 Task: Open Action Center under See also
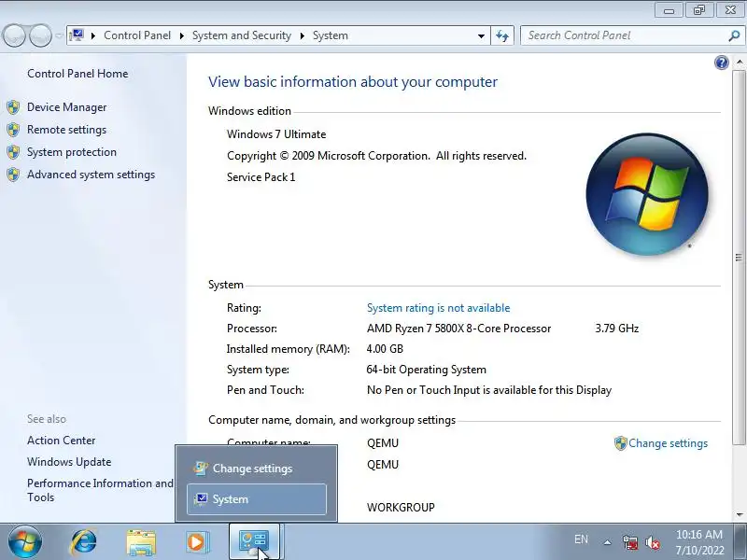(x=61, y=441)
